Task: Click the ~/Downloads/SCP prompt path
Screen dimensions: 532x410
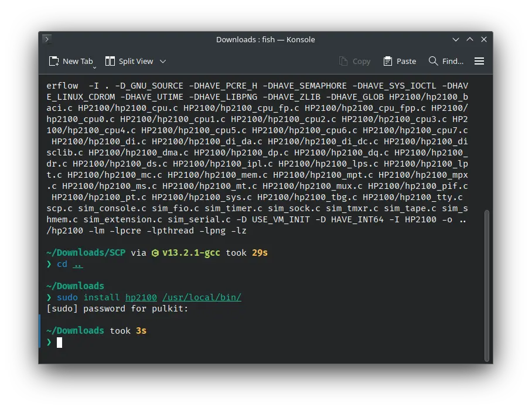Action: pyautogui.click(x=86, y=253)
